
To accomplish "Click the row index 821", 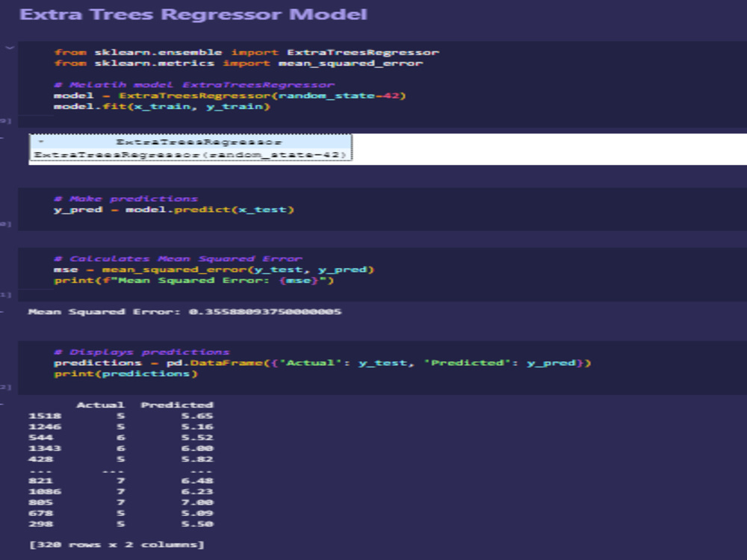I will pyautogui.click(x=41, y=481).
